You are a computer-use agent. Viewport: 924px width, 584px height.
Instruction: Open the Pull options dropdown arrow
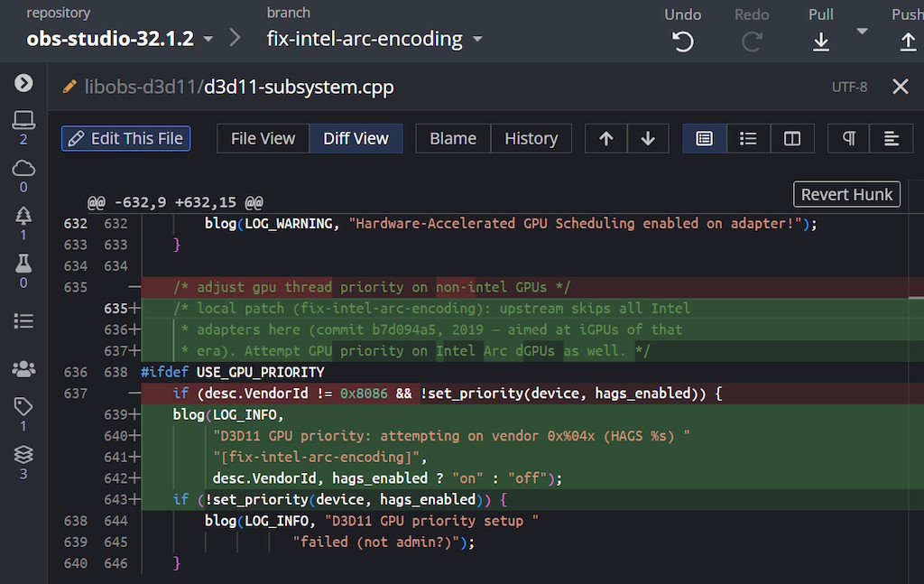coord(862,32)
